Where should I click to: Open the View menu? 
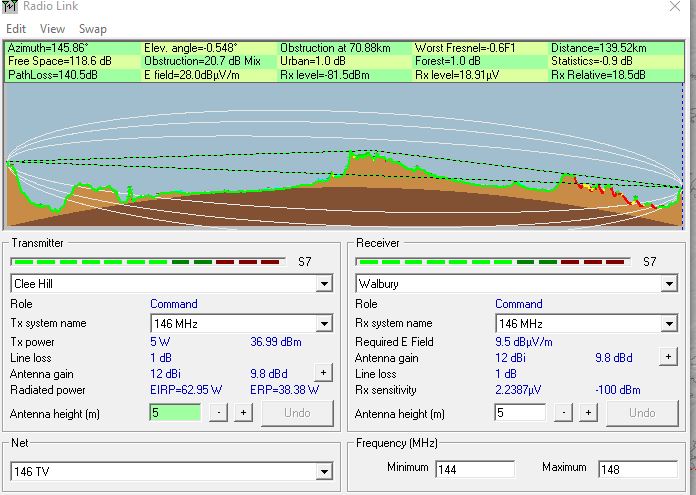(x=53, y=29)
